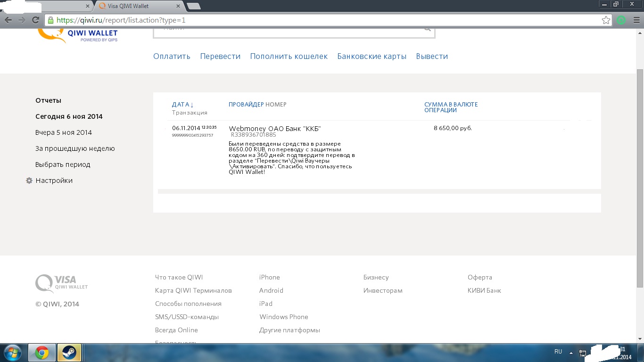Image resolution: width=644 pixels, height=362 pixels.
Task: Open Что такое QIWI footer link
Action: pyautogui.click(x=179, y=277)
